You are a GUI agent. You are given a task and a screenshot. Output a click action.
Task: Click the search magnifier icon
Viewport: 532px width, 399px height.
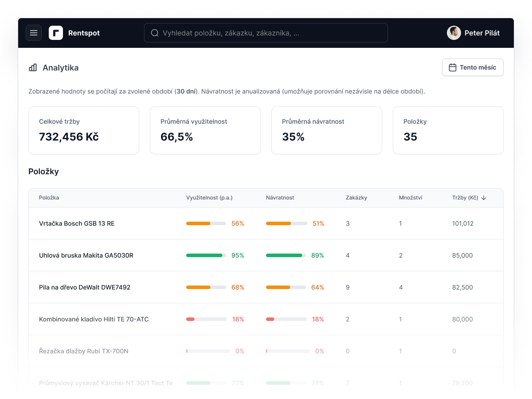[x=155, y=33]
